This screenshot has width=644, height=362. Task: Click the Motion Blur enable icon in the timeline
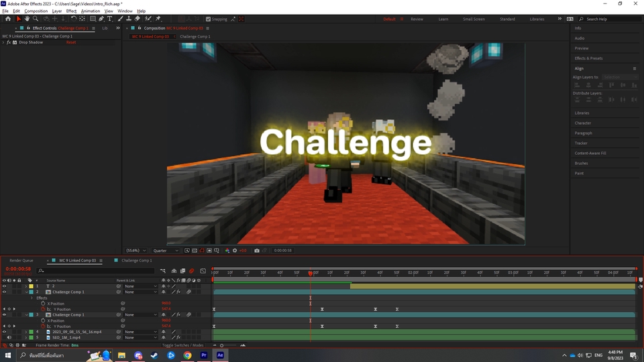pyautogui.click(x=191, y=271)
